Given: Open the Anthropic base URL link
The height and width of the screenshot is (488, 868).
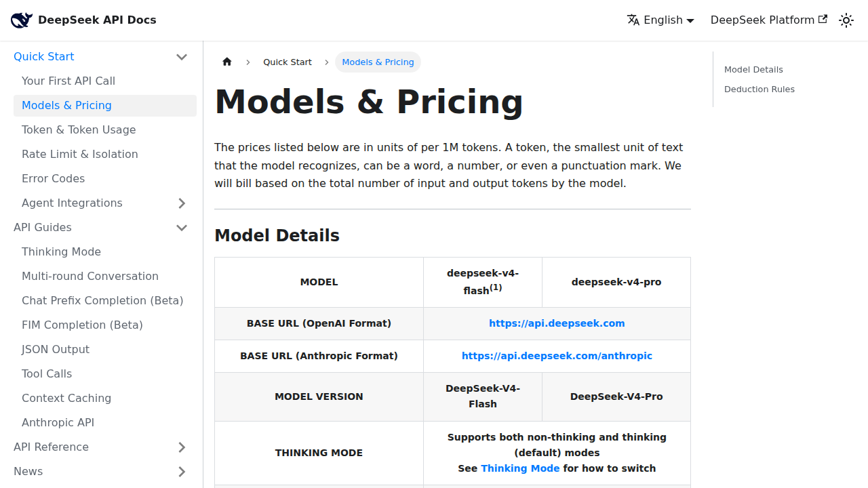Looking at the screenshot, I should pos(557,356).
